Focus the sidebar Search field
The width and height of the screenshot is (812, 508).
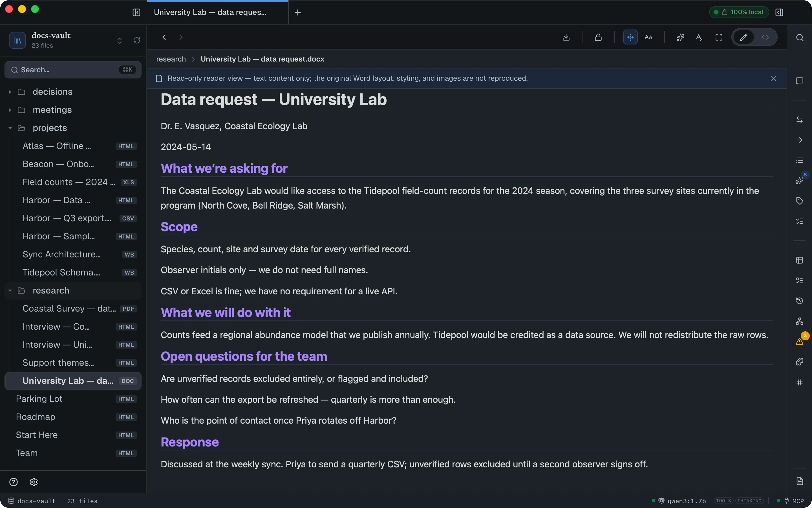(x=73, y=69)
